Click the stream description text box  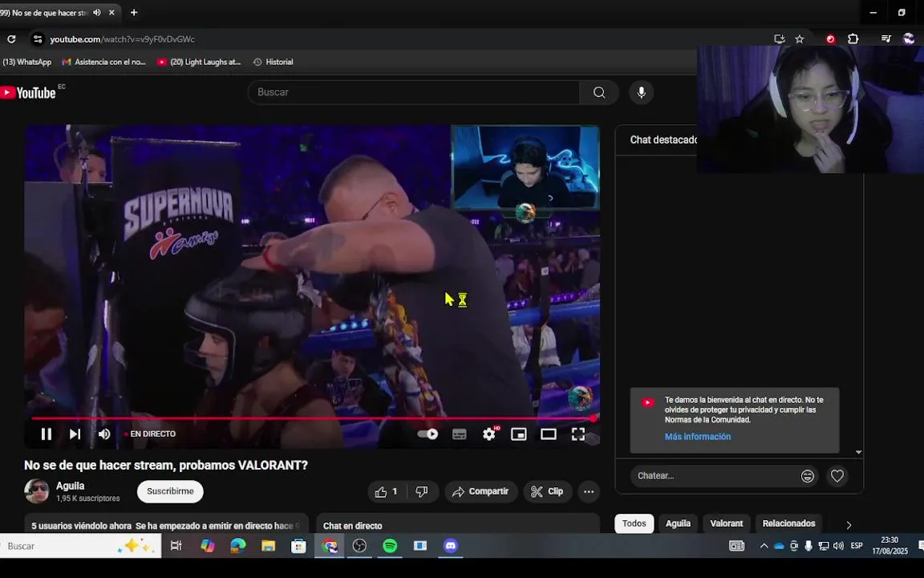[166, 523]
